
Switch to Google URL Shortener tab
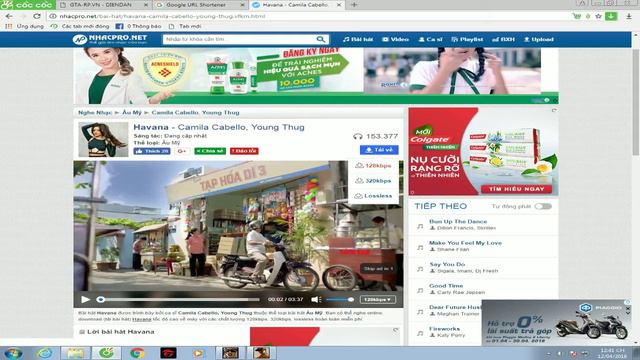point(200,5)
